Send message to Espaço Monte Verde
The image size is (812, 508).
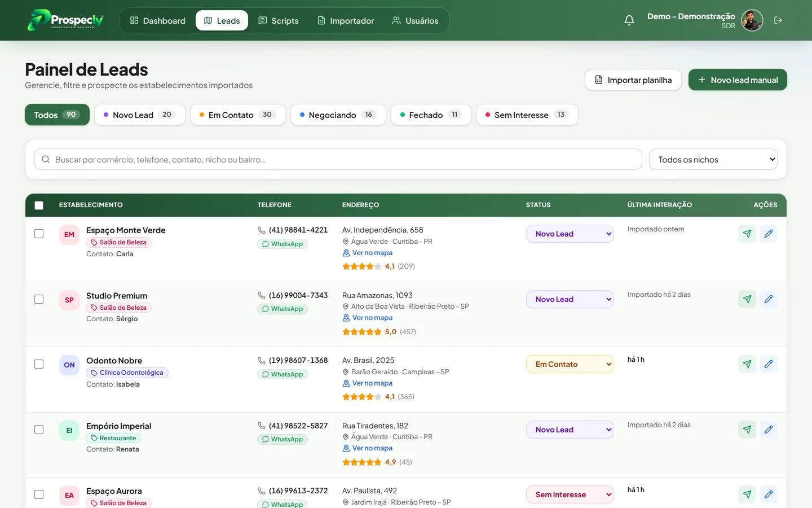click(747, 234)
